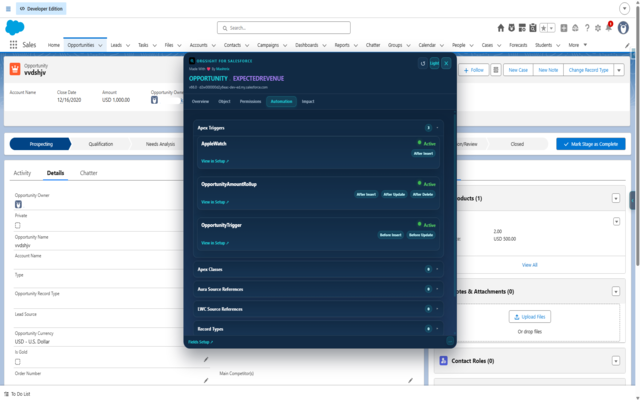Click the Opportunity crown record icon

click(15, 69)
